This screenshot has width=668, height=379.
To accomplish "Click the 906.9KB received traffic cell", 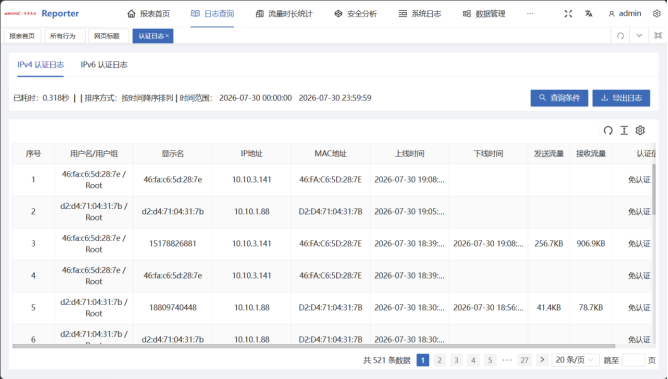I will 591,244.
